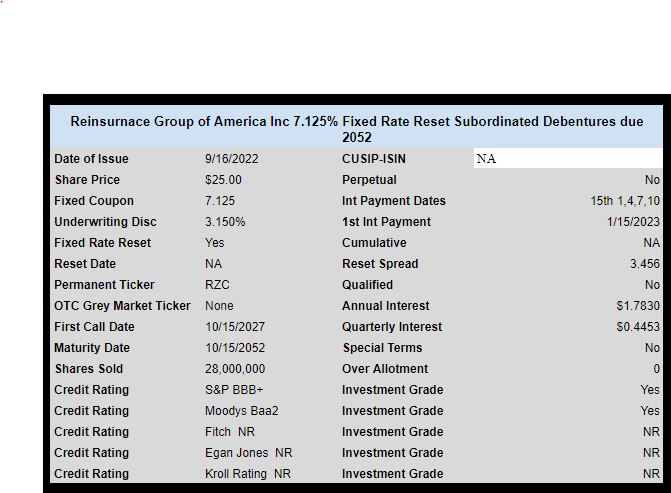The height and width of the screenshot is (493, 671).
Task: Select the rating 'Fitch NR'
Action: [x=230, y=432]
